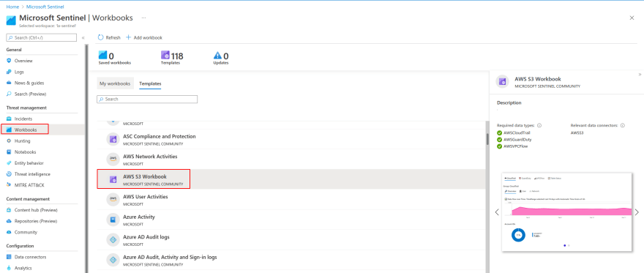The image size is (644, 273).
Task: Open Threat intelligence icon
Action: (9, 174)
